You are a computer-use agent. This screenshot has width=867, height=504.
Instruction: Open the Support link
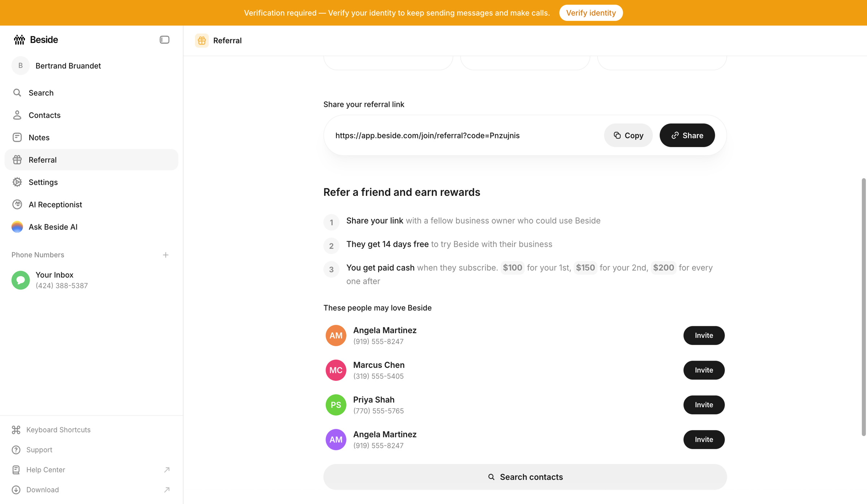tap(39, 450)
